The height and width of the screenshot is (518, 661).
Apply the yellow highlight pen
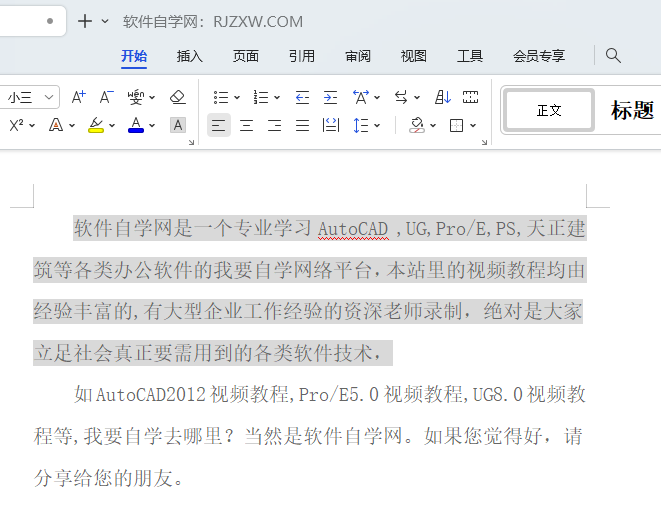coord(96,125)
